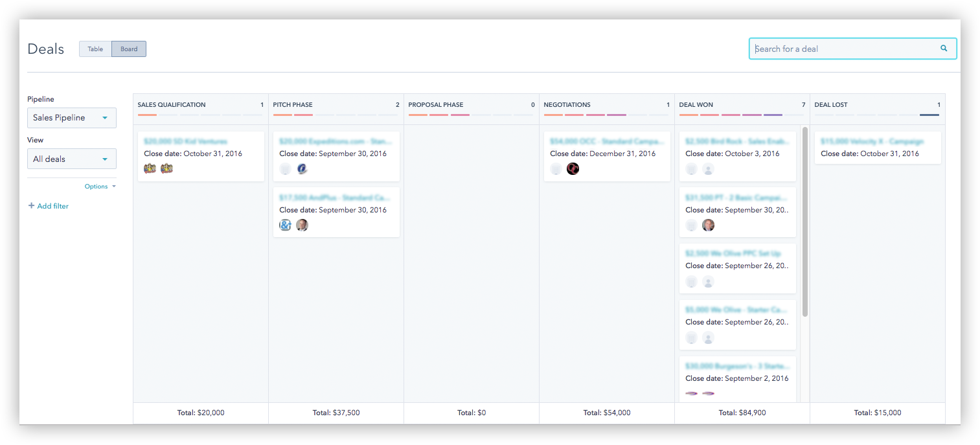Click Total: $84,900 footer
This screenshot has height=445, width=980.
[x=742, y=413]
